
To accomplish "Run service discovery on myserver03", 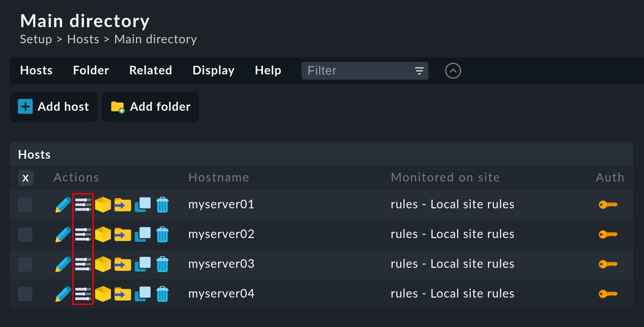I will [x=103, y=264].
